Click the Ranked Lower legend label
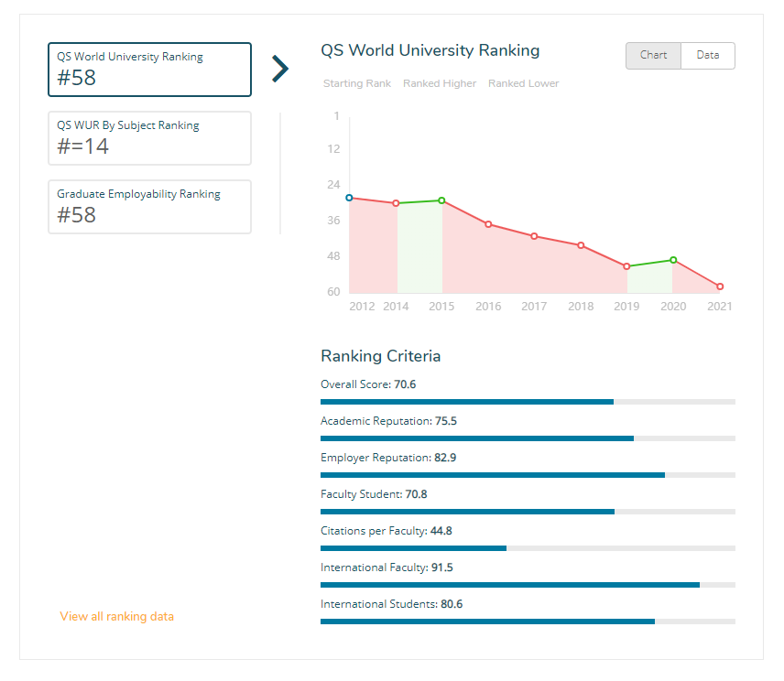This screenshot has width=784, height=681. [x=524, y=83]
